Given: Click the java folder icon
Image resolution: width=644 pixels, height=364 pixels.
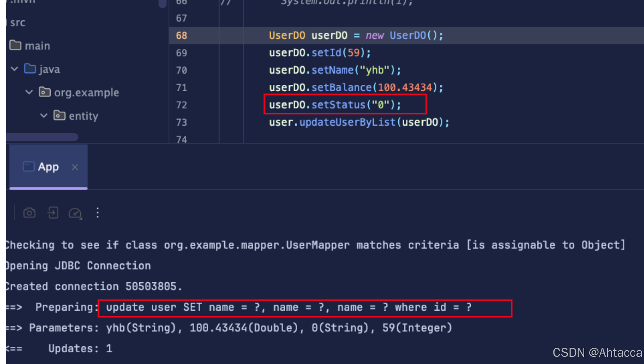Looking at the screenshot, I should click(x=30, y=68).
